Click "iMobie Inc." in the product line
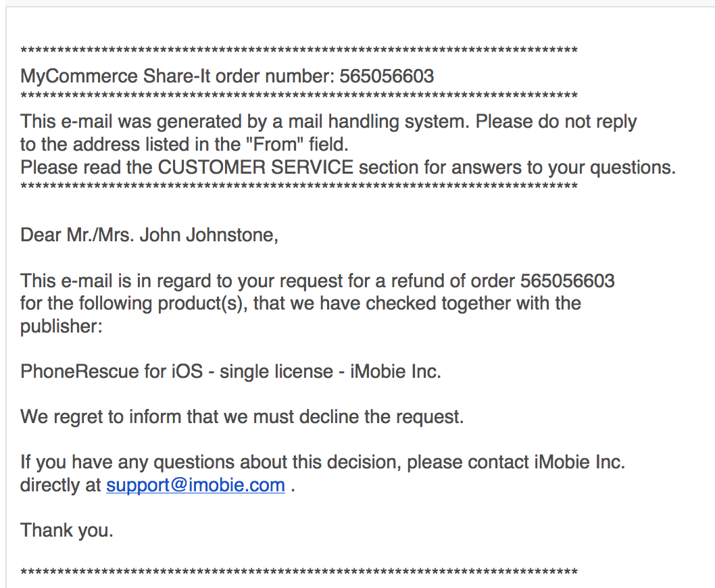Screen dimensions: 715x588 395,372
